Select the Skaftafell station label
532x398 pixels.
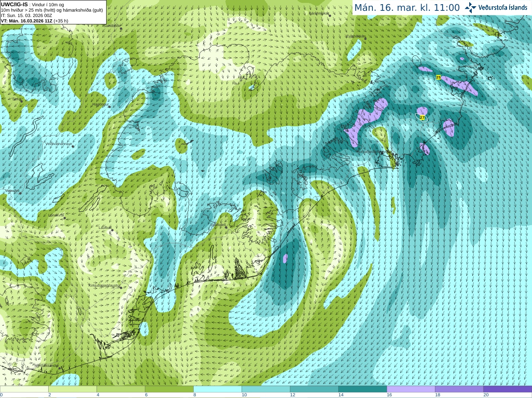tap(218, 225)
